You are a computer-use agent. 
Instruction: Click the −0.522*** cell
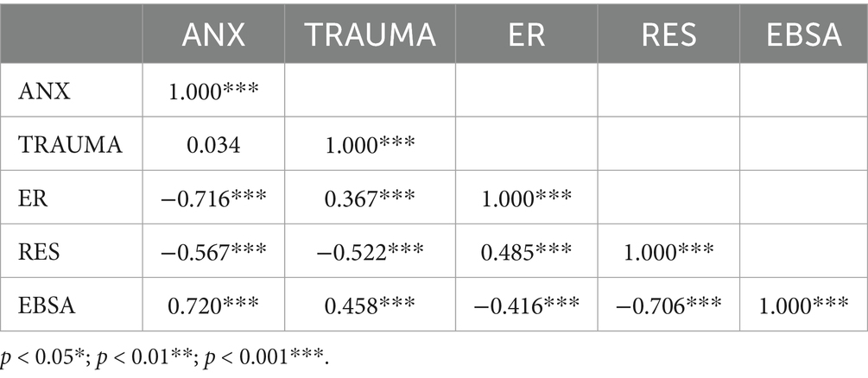[371, 250]
